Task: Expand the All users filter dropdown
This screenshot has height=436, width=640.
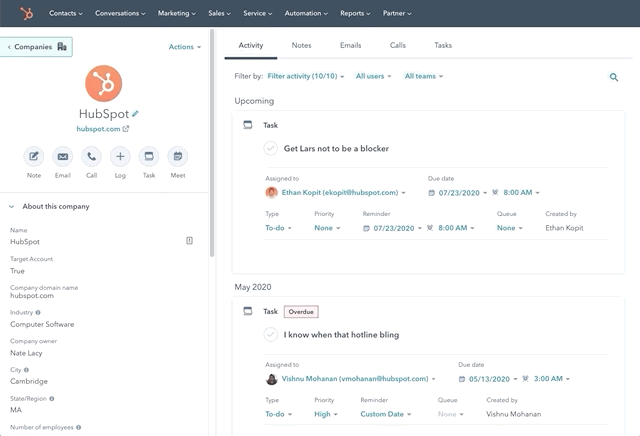Action: click(x=375, y=76)
